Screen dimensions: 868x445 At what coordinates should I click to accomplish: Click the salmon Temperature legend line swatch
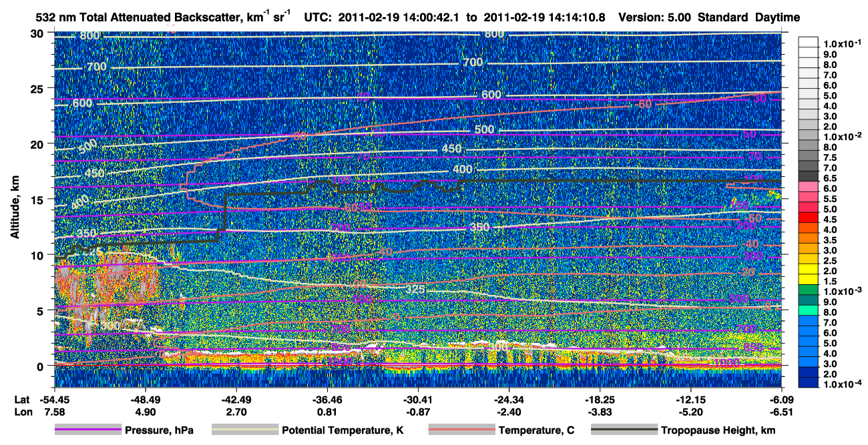pos(461,430)
